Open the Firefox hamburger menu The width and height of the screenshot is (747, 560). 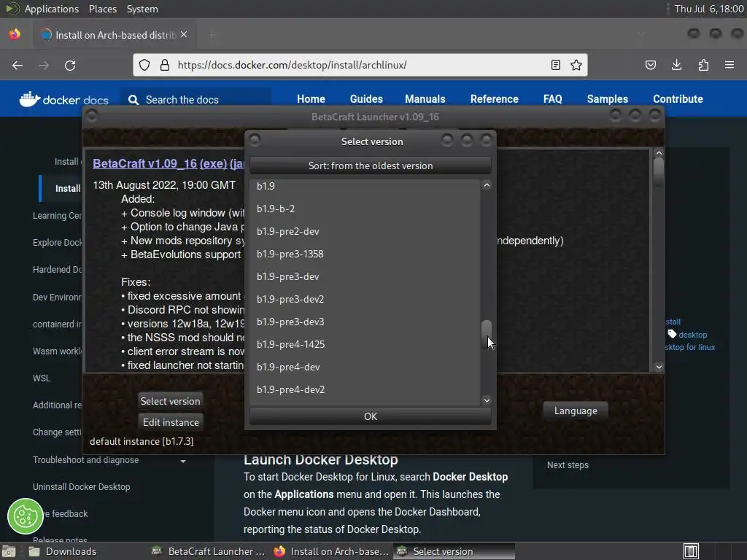pos(729,65)
